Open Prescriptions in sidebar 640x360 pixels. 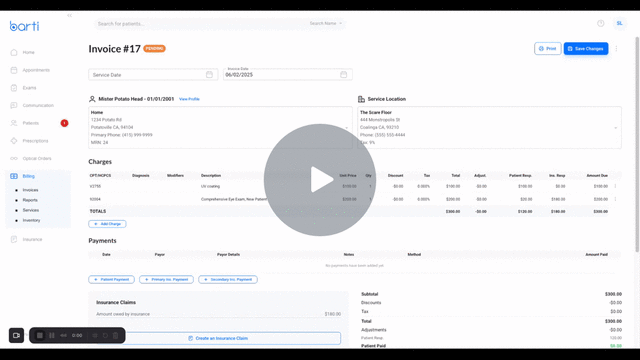pyautogui.click(x=35, y=141)
